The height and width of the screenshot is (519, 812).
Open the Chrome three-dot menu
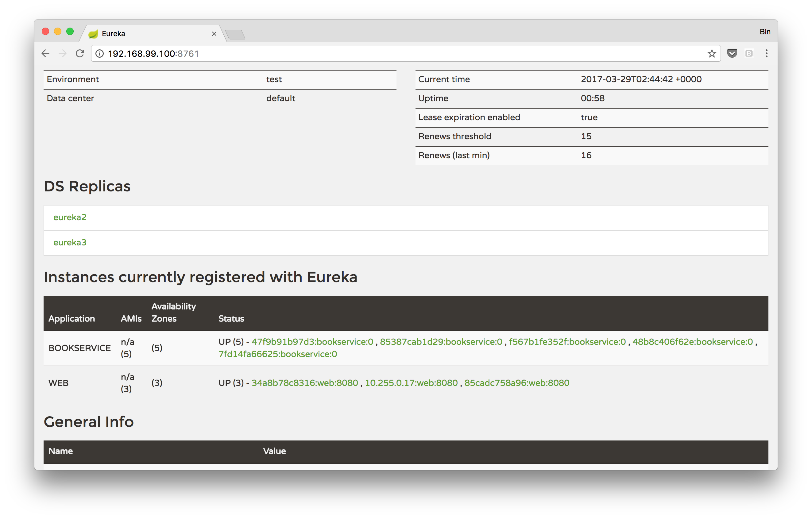[766, 53]
